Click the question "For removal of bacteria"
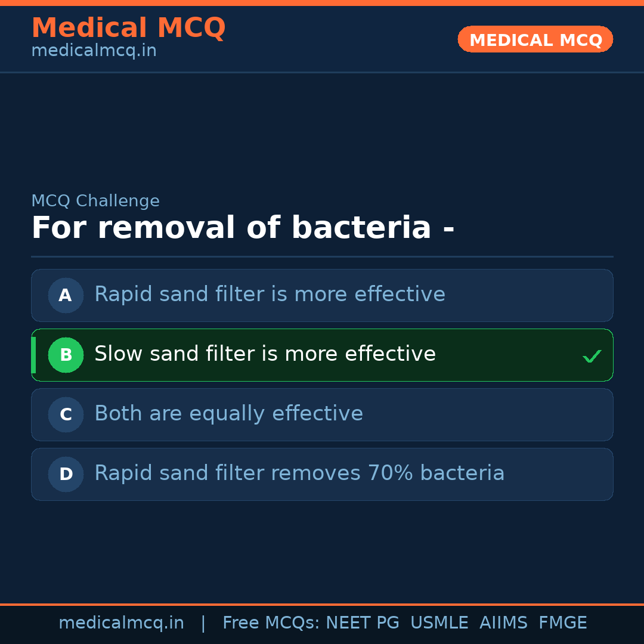This screenshot has height=644, width=644. [243, 228]
